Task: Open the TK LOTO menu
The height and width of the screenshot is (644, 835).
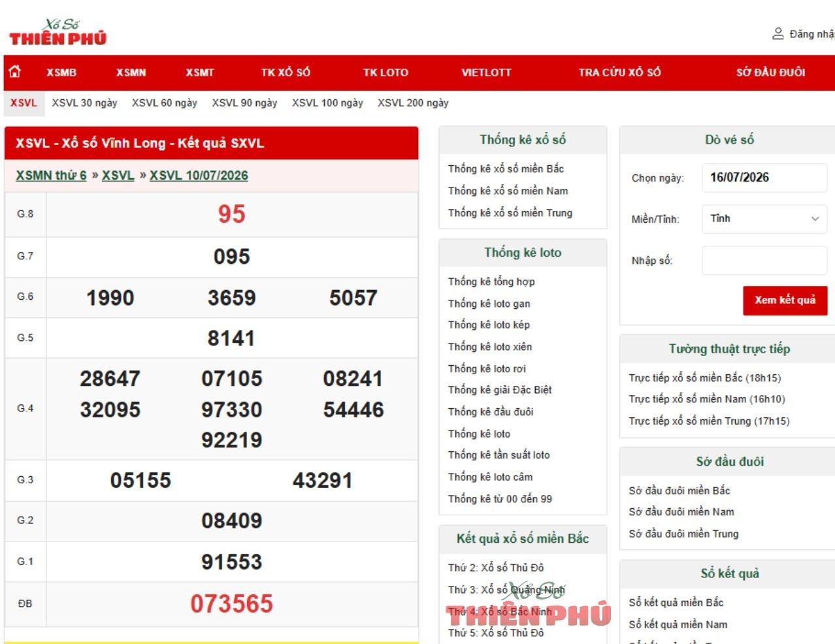Action: pos(385,72)
